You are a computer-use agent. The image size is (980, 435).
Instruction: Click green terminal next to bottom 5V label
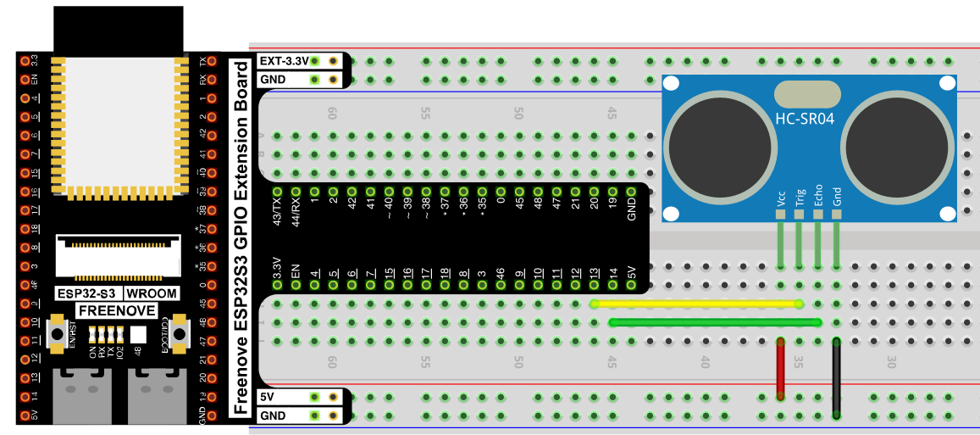click(315, 397)
